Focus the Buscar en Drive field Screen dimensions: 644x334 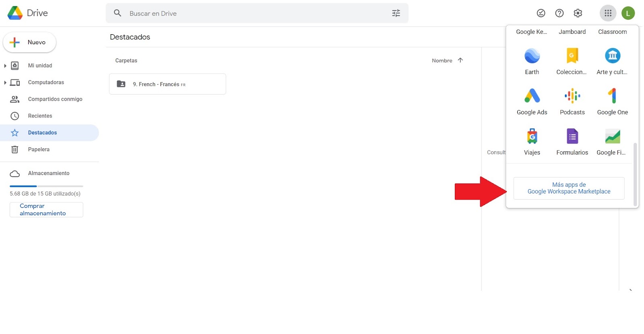point(257,13)
